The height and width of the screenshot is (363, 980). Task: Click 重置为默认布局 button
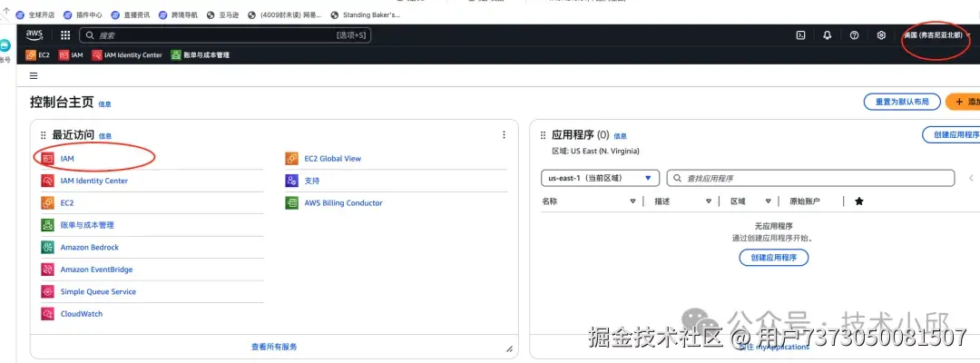pyautogui.click(x=902, y=102)
